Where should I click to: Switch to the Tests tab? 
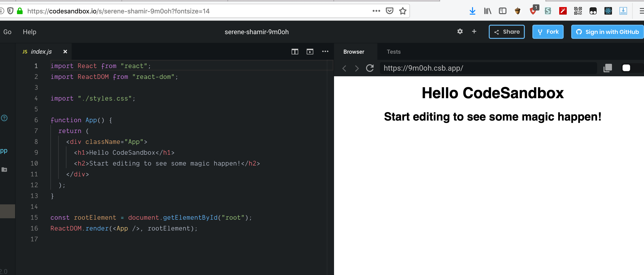click(x=394, y=52)
